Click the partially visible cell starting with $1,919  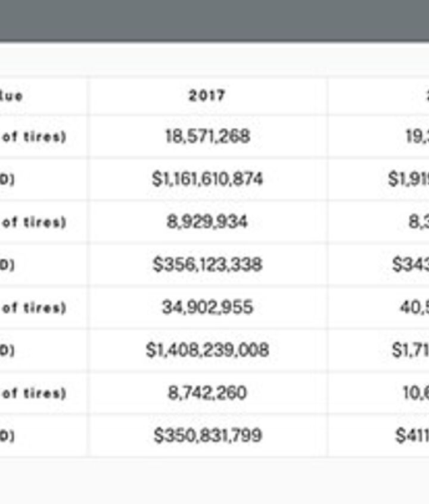(x=409, y=179)
